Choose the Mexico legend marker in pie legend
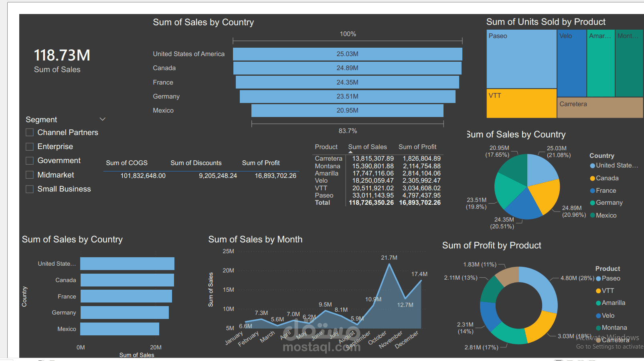 (592, 216)
